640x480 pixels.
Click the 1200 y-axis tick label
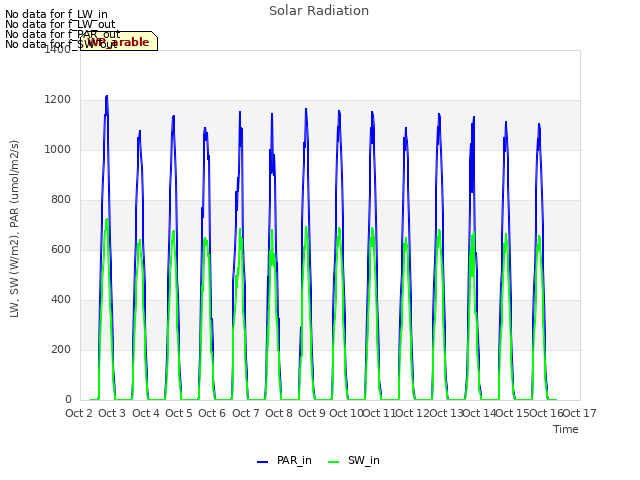pyautogui.click(x=58, y=100)
